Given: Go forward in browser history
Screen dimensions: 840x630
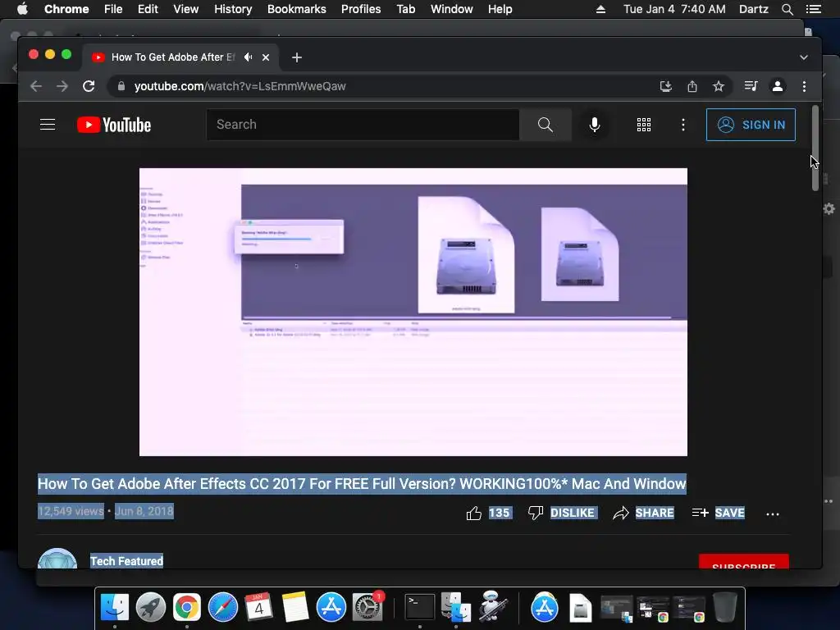Looking at the screenshot, I should point(62,86).
